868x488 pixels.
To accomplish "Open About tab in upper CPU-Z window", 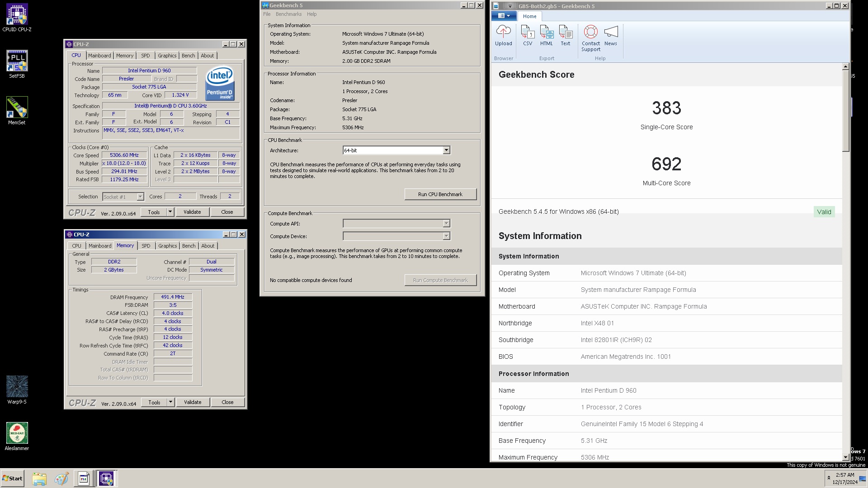I will click(208, 56).
